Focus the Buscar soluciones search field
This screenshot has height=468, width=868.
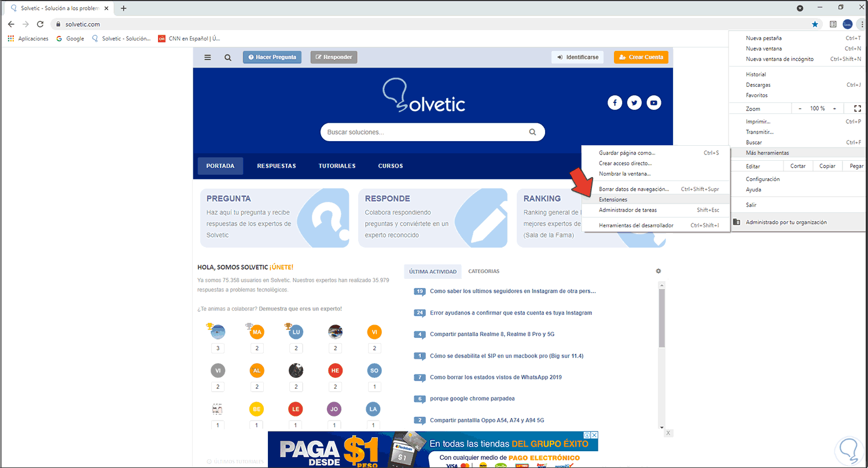[433, 132]
